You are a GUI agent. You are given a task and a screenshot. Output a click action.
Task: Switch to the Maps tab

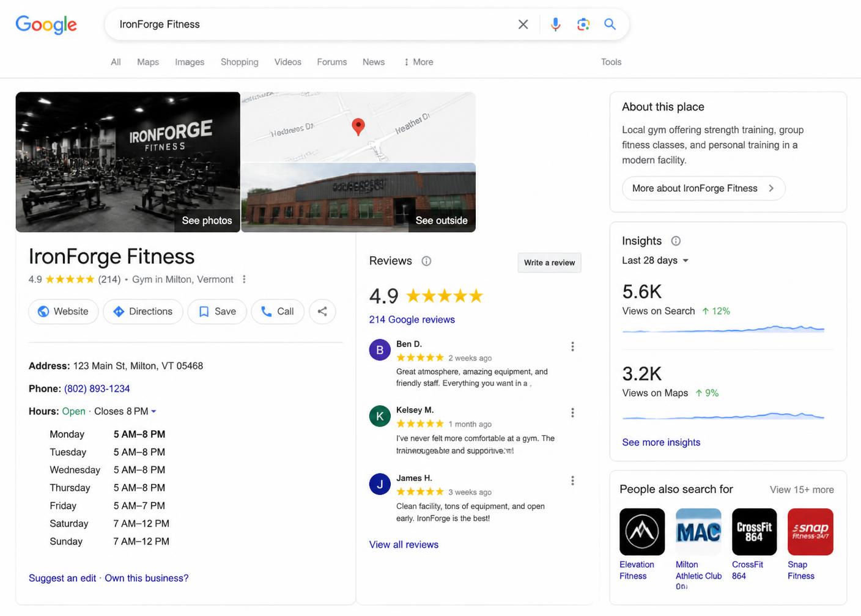[x=148, y=62]
